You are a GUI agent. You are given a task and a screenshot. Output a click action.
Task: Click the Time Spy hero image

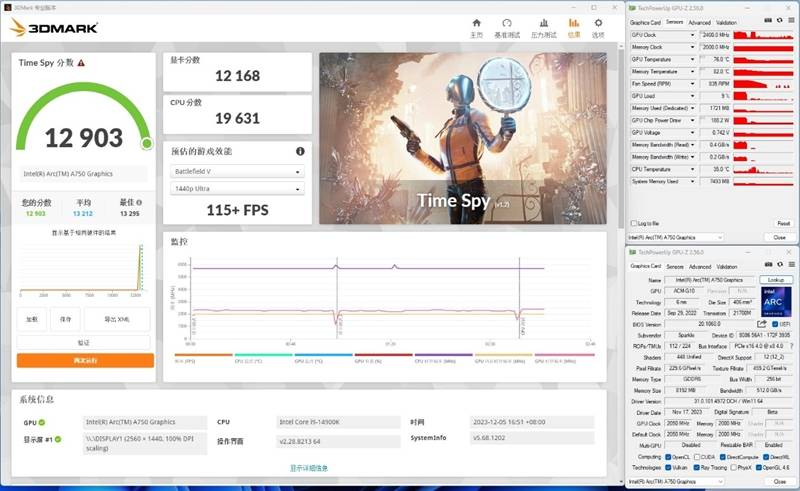click(462, 138)
